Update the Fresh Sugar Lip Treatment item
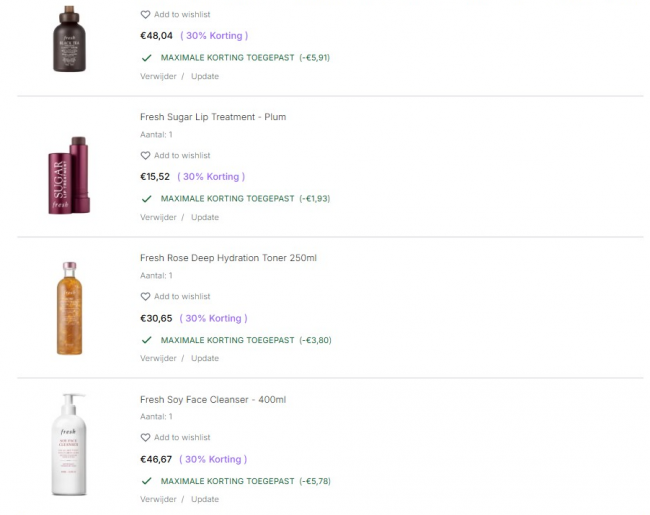Image resolution: width=650 pixels, height=515 pixels. 205,217
